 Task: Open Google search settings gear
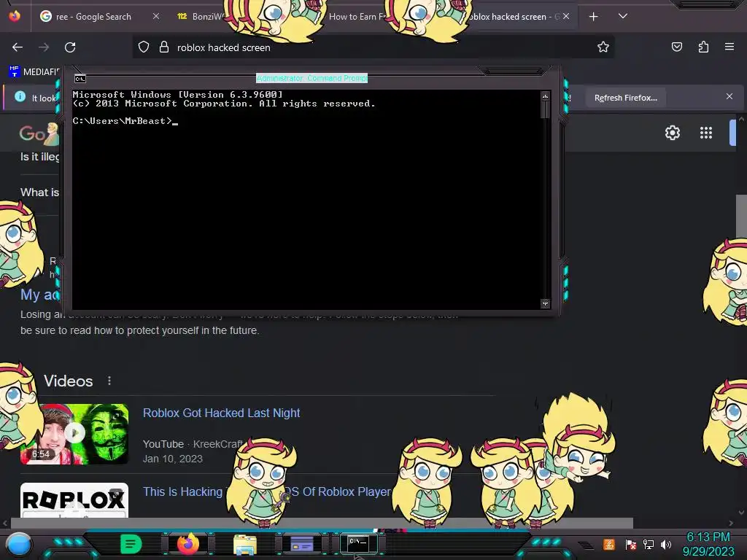coord(672,133)
